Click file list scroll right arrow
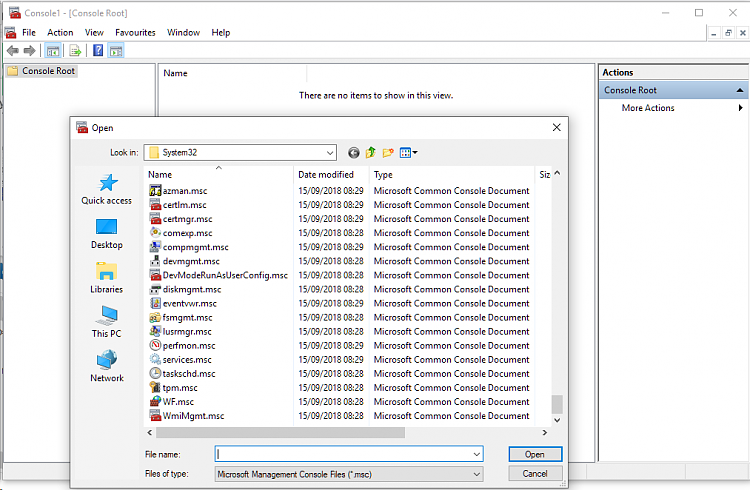Screen dimensions: 750x490 tap(544, 433)
